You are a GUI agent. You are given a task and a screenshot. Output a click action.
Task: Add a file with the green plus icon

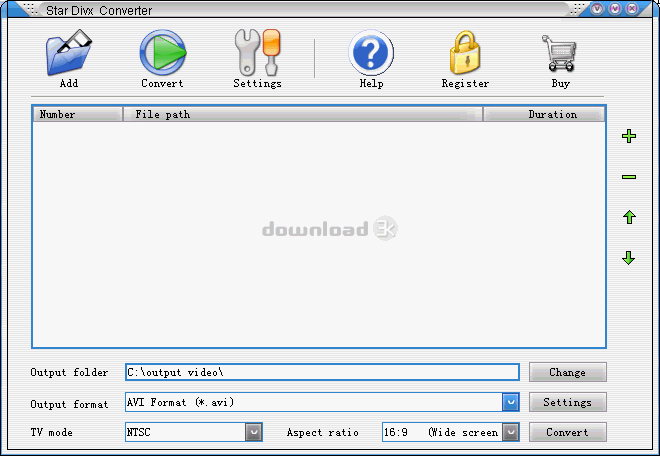(x=629, y=137)
